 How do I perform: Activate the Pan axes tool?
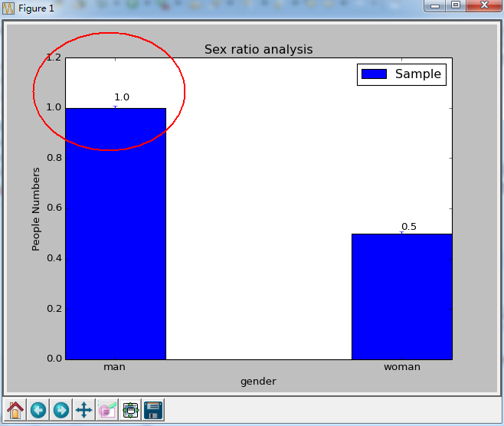coord(84,410)
